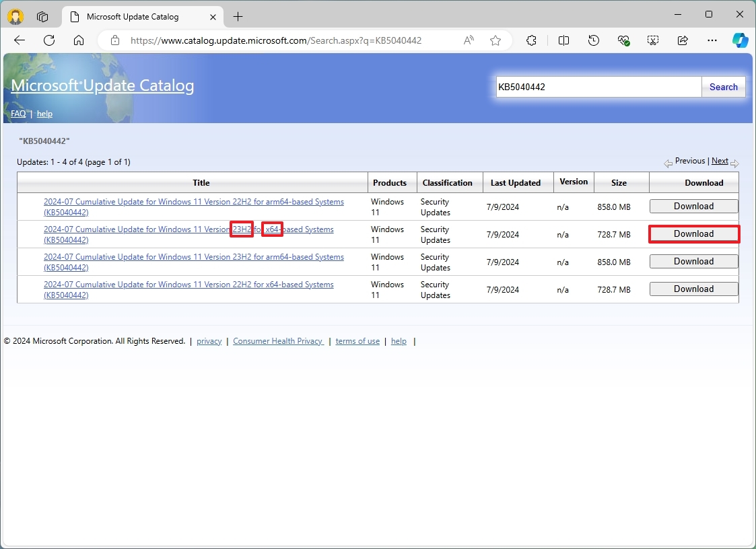Screen dimensions: 756x549
Task: Open the Copilot sidebar icon
Action: pos(740,40)
